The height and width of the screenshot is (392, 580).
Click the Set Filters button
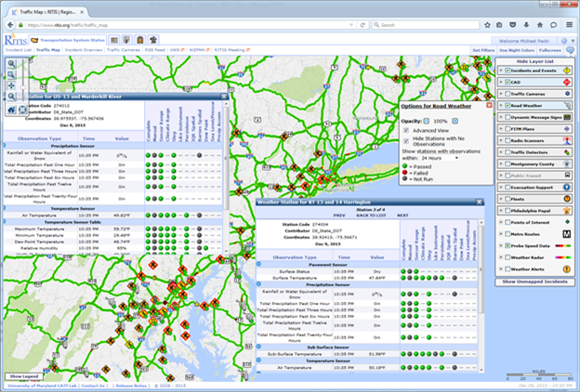click(x=483, y=50)
